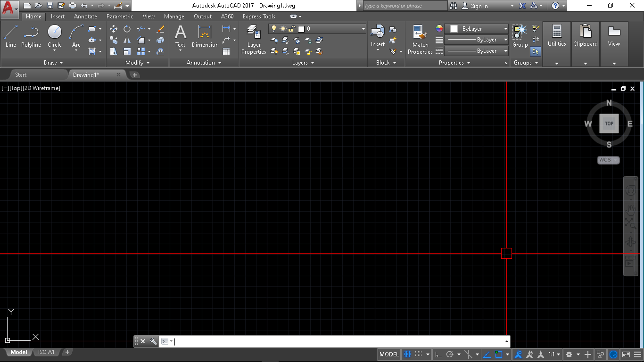Click Sign In to Autodesk account

(x=479, y=6)
